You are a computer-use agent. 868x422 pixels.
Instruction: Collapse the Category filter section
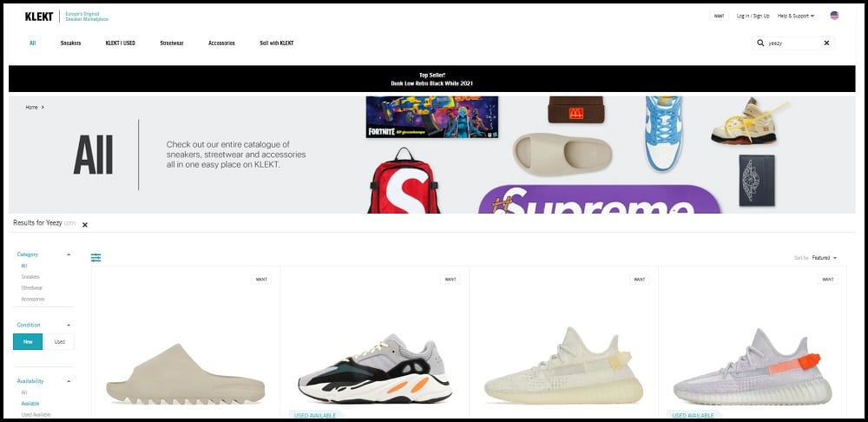pos(69,254)
